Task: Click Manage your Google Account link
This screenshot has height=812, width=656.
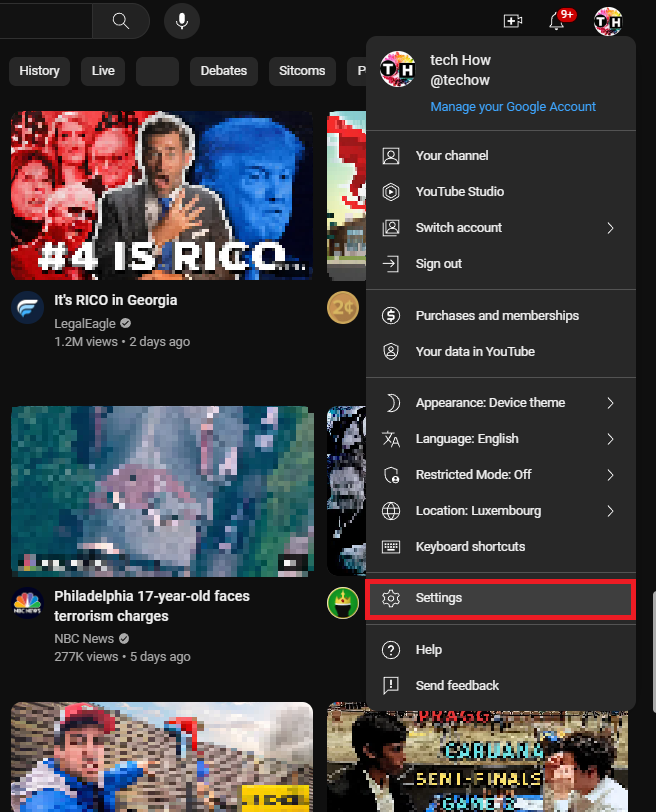Action: pos(513,107)
